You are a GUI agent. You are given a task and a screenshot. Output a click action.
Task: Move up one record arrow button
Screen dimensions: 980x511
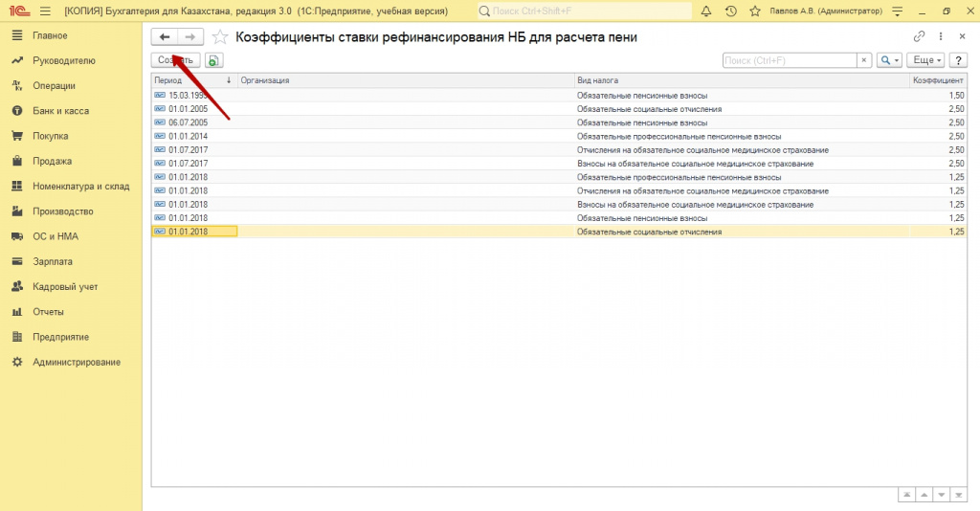point(924,495)
